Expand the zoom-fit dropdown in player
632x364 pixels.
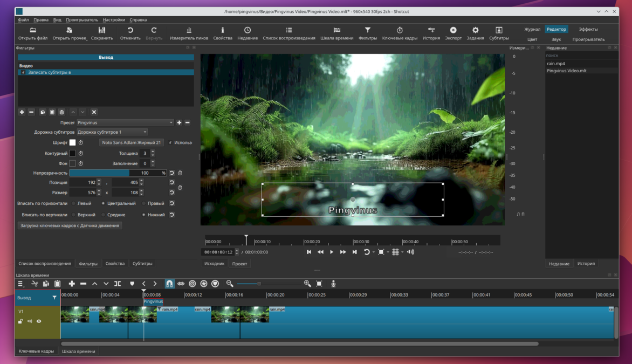coord(388,252)
